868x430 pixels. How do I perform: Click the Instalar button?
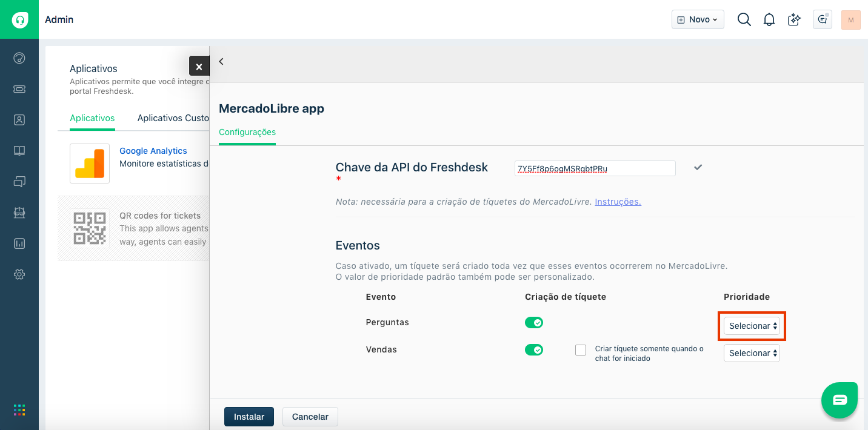click(249, 417)
